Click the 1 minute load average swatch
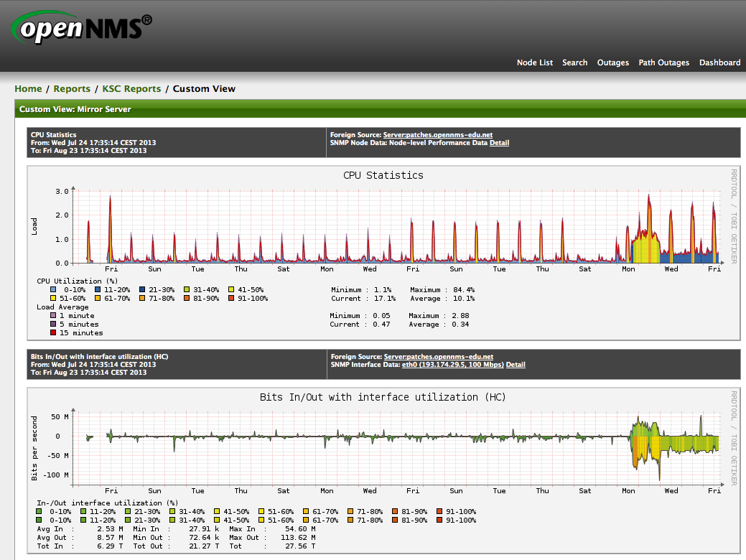The width and height of the screenshot is (746, 560). tap(52, 315)
